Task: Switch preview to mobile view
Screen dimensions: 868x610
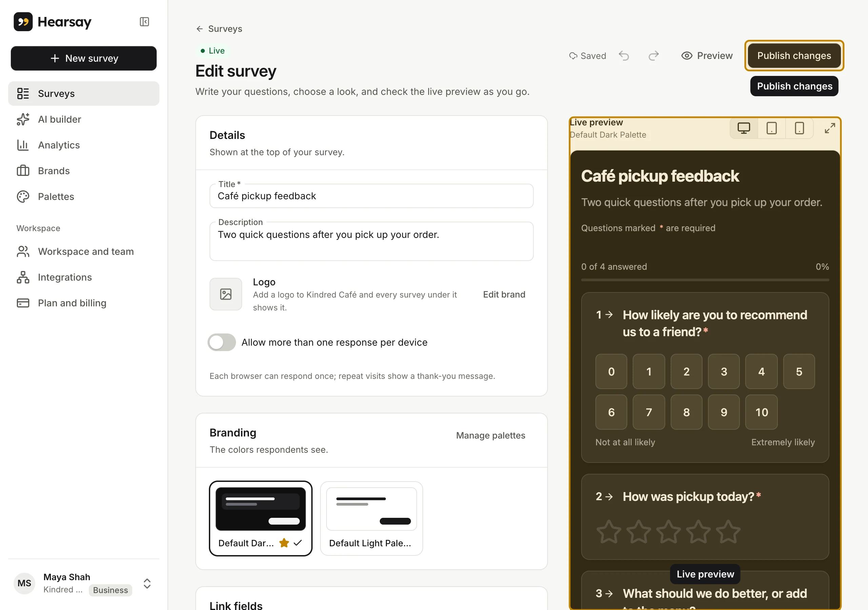Action: (x=799, y=128)
